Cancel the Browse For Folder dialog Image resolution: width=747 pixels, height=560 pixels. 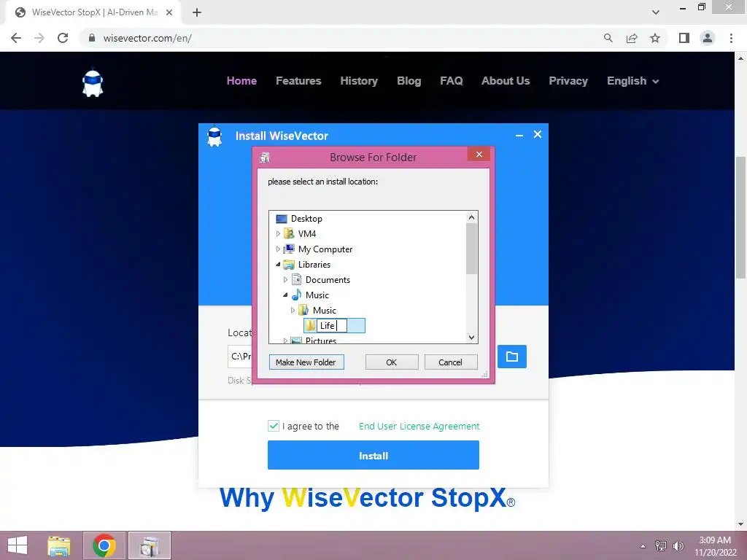tap(451, 362)
